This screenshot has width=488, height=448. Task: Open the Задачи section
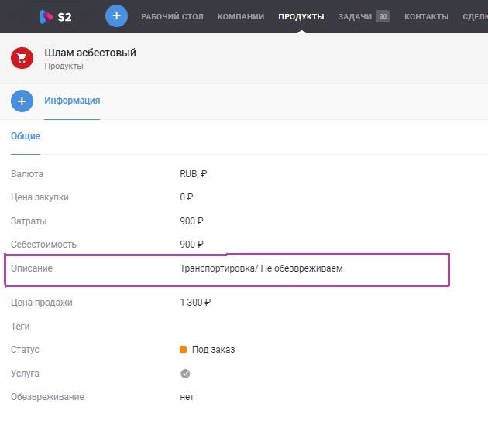(355, 17)
